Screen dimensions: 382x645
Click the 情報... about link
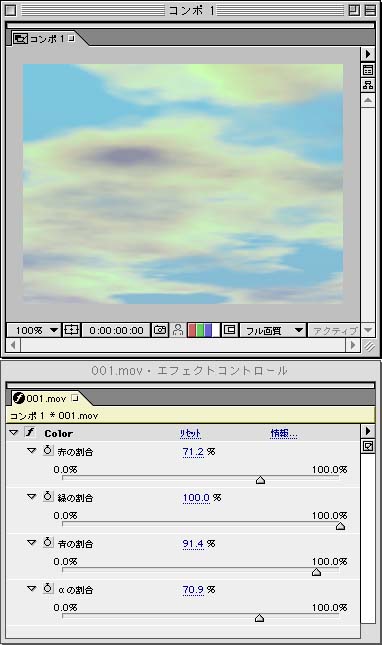pyautogui.click(x=284, y=433)
